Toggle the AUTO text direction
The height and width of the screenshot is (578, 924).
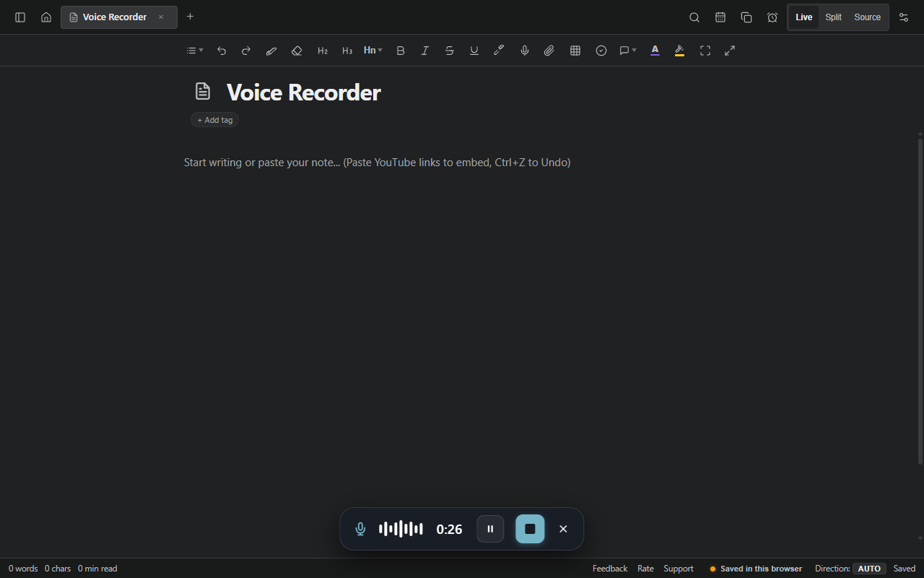(x=869, y=569)
